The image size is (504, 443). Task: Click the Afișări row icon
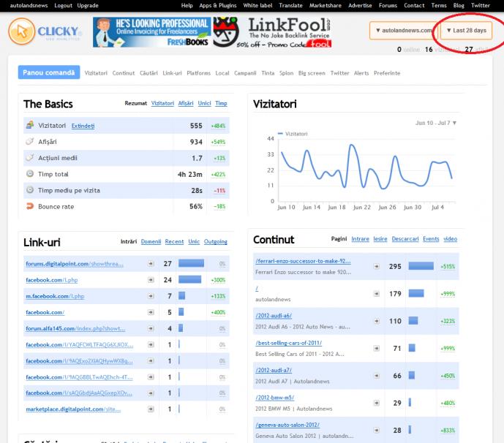30,141
